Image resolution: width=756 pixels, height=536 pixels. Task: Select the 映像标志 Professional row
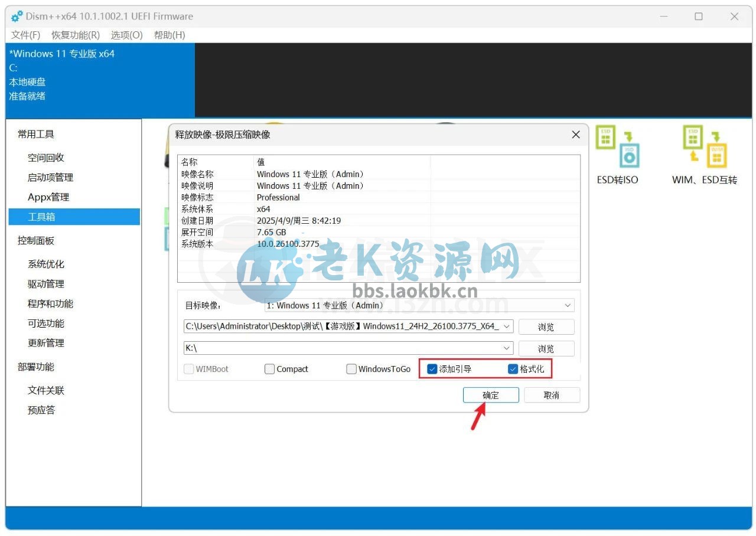(x=379, y=198)
